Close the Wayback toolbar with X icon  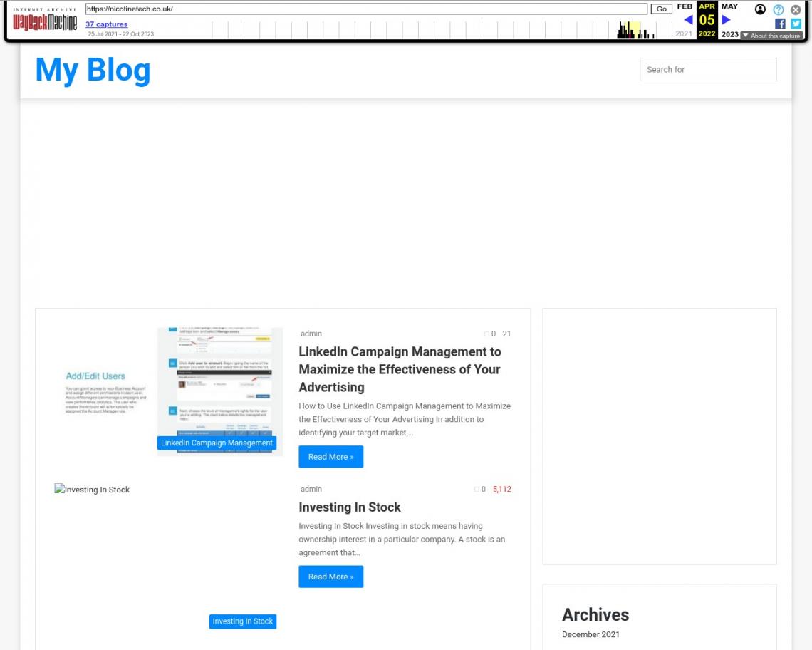796,9
